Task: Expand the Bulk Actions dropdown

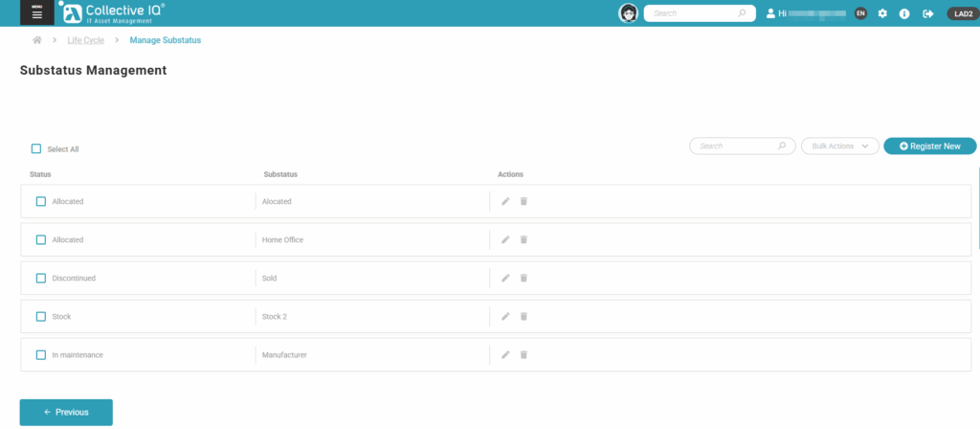Action: [839, 146]
